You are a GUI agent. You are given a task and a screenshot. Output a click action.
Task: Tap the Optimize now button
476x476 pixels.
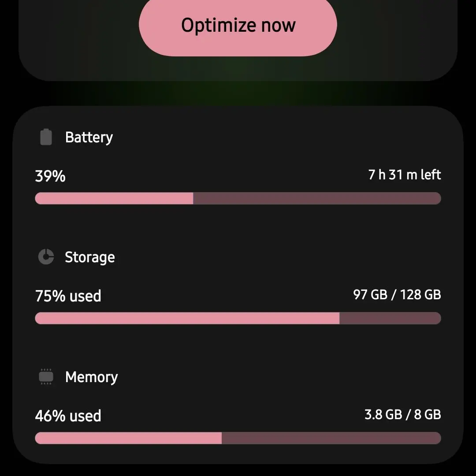coord(238,25)
